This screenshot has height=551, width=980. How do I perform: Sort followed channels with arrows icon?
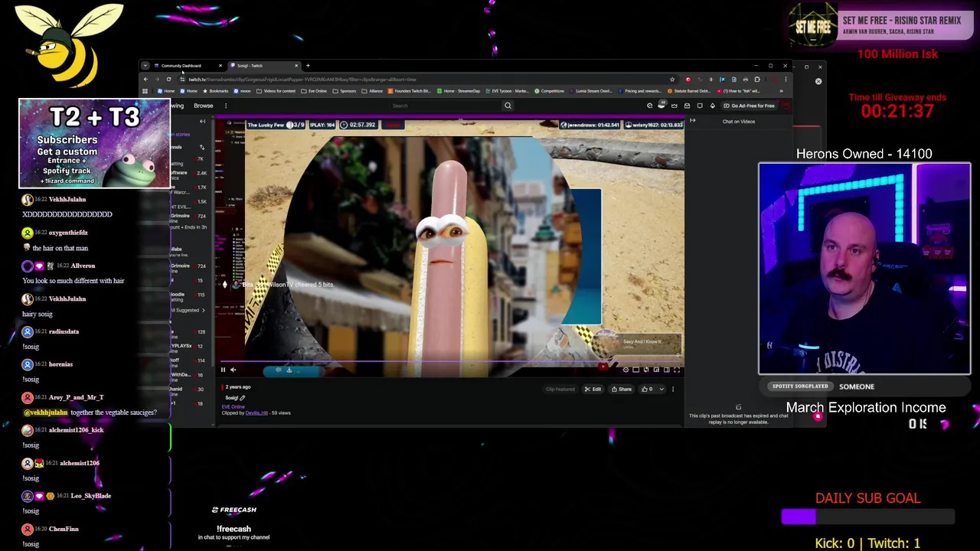[201, 147]
